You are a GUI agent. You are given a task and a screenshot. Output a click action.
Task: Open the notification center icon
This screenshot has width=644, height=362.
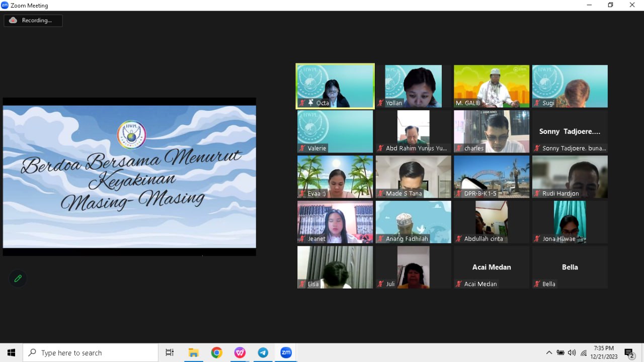[629, 352]
